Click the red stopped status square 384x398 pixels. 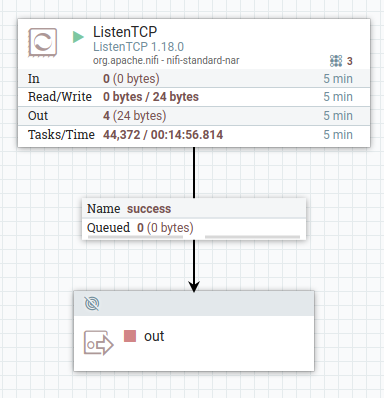[x=130, y=336]
